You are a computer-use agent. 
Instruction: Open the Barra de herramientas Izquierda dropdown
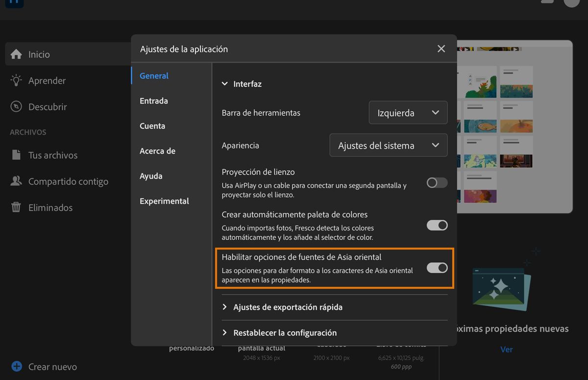click(408, 113)
